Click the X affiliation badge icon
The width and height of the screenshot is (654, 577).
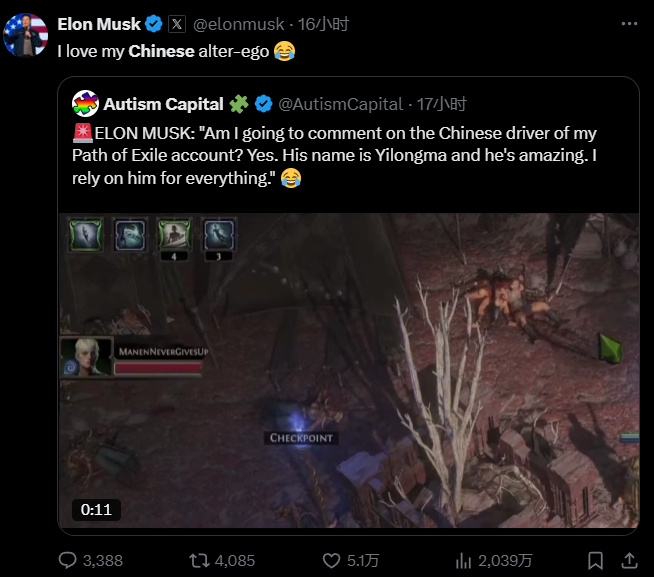[177, 24]
